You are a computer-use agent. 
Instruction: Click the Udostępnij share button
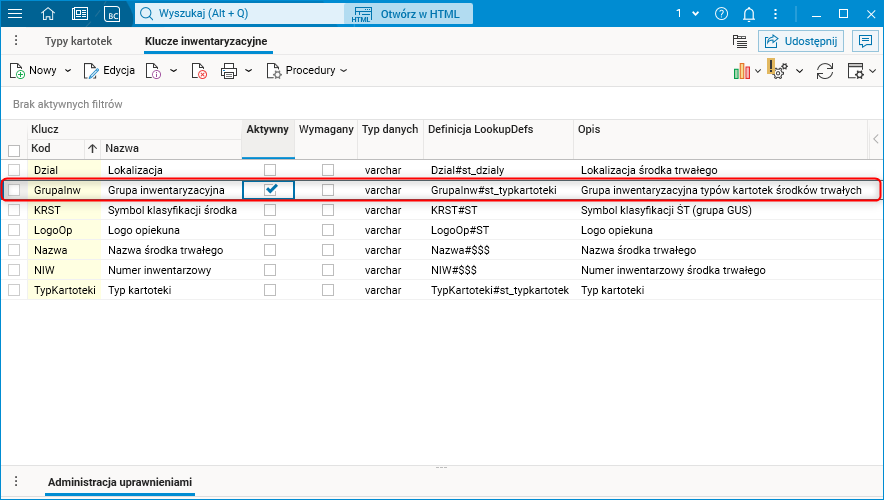pos(801,41)
